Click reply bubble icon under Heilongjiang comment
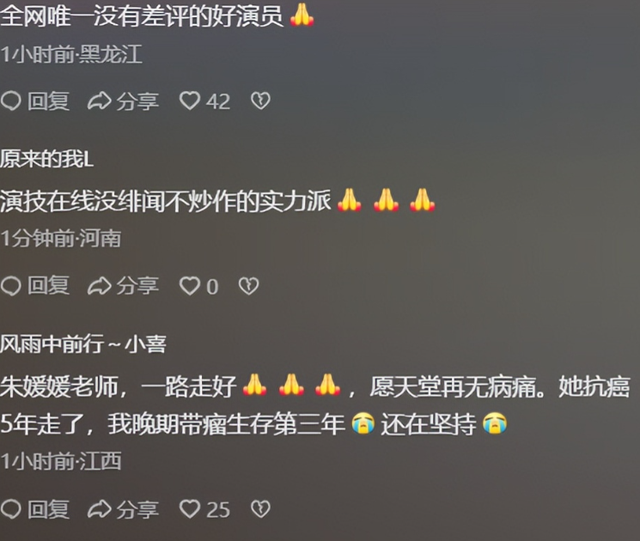The height and width of the screenshot is (541, 640). (11, 101)
